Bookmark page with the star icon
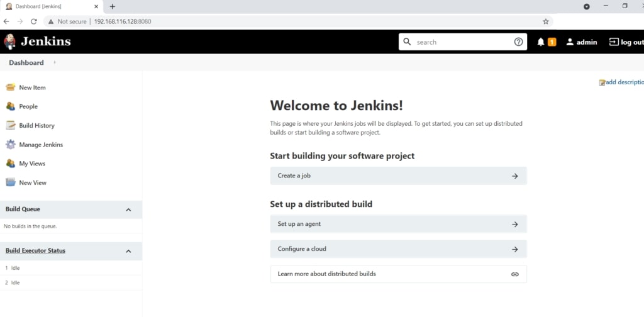This screenshot has height=317, width=644. click(x=545, y=21)
